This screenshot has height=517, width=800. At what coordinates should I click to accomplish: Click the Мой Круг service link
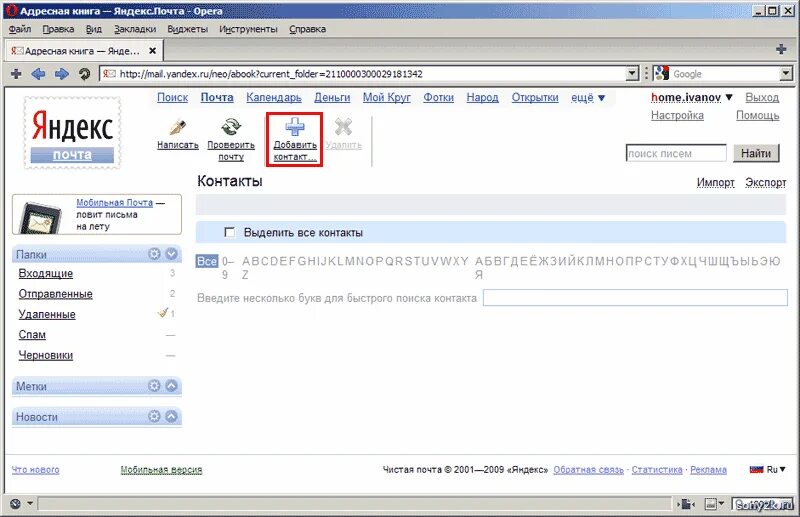[x=387, y=97]
